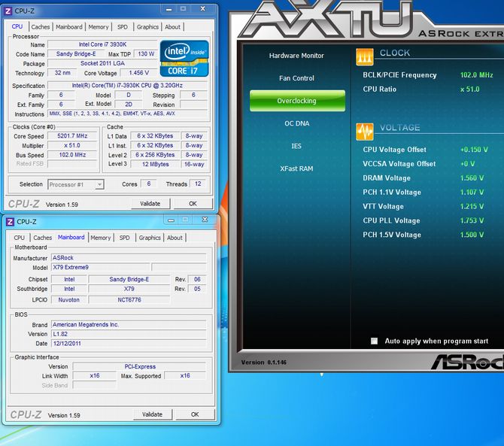The height and width of the screenshot is (446, 504).
Task: Click the Intel Core i7 badge logo
Action: tap(184, 59)
